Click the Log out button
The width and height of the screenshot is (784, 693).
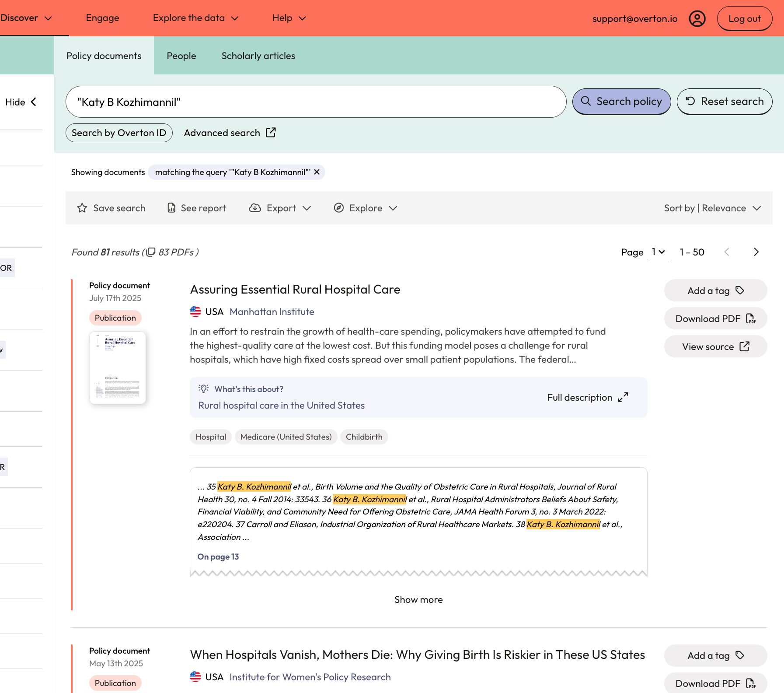click(745, 18)
